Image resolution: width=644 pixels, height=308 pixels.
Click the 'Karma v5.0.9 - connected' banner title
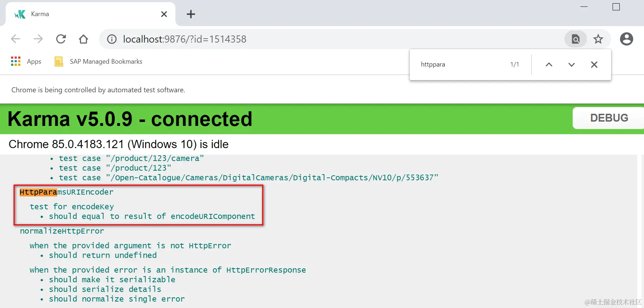pyautogui.click(x=130, y=119)
